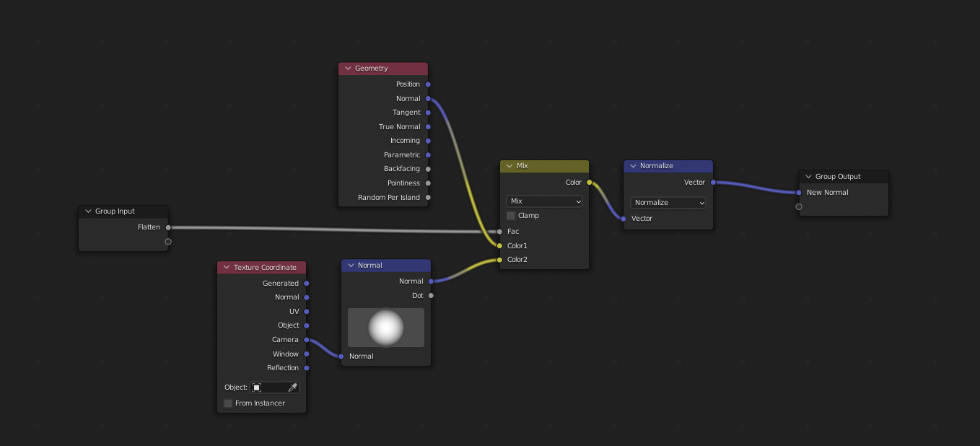
Task: Collapse the Normalize node via its header arrow
Action: click(x=633, y=166)
